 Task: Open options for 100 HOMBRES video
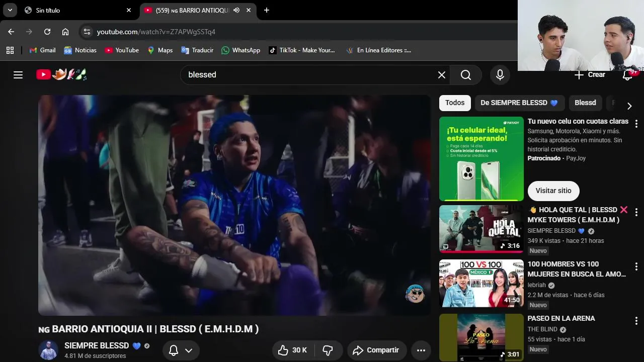[x=636, y=266]
